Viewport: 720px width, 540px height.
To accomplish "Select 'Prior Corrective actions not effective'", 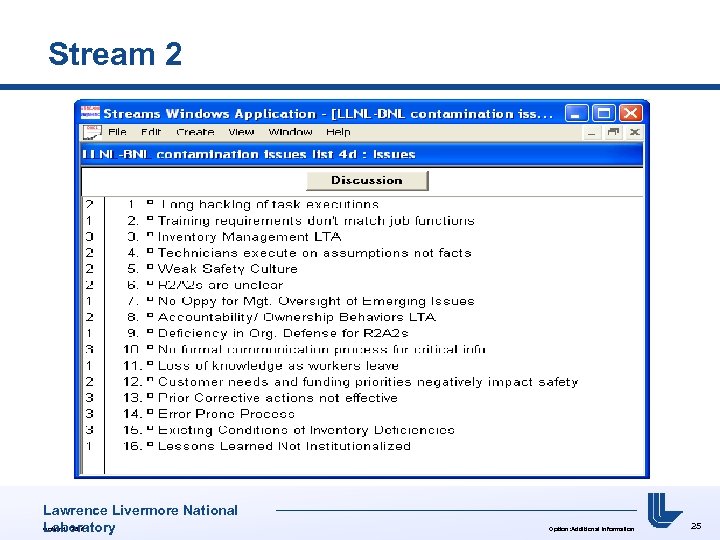I will pos(277,398).
